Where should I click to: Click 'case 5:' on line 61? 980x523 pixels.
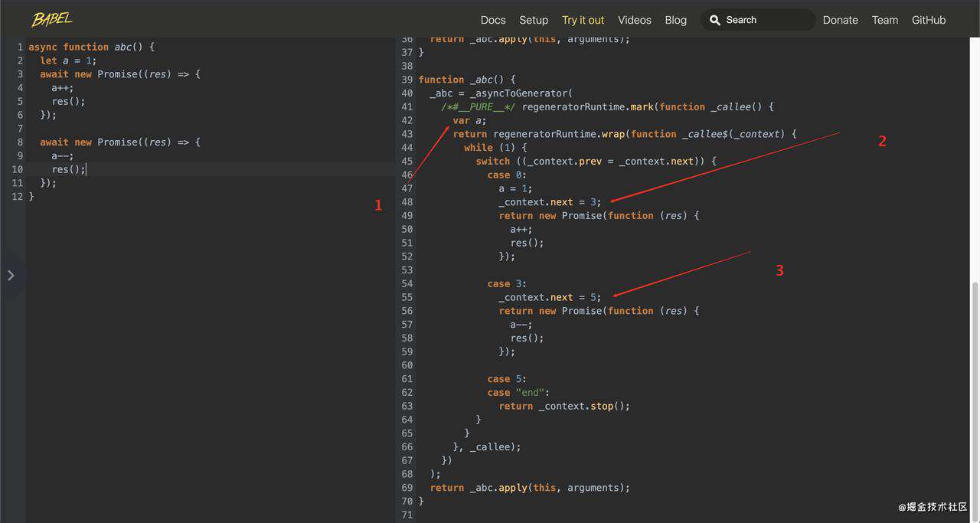[508, 379]
